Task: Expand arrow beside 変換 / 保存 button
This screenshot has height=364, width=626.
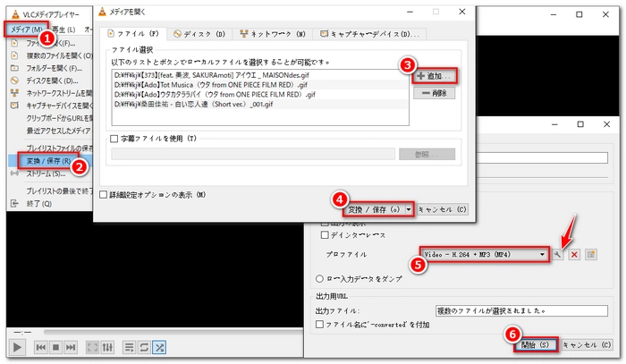Action: pyautogui.click(x=410, y=209)
